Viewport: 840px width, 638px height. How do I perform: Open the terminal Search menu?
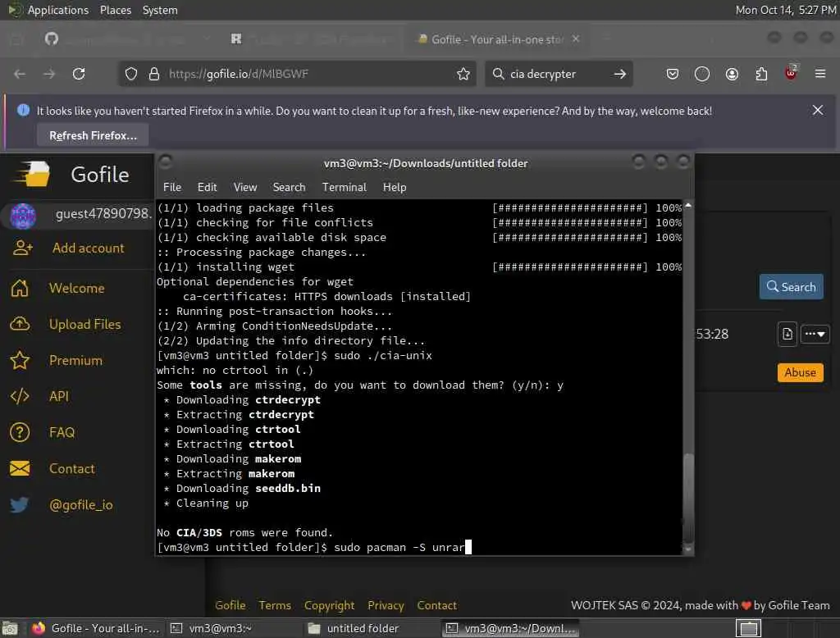click(289, 187)
